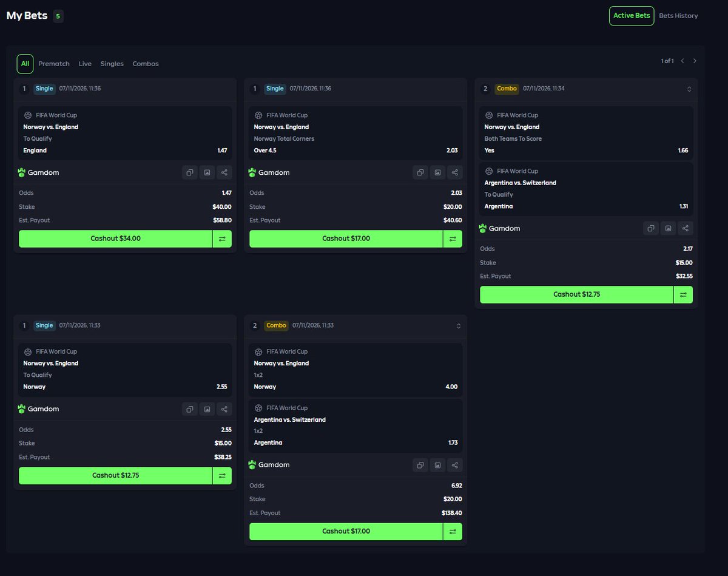The height and width of the screenshot is (576, 728).
Task: Click the $32.55 estimated payout value
Action: tap(684, 276)
